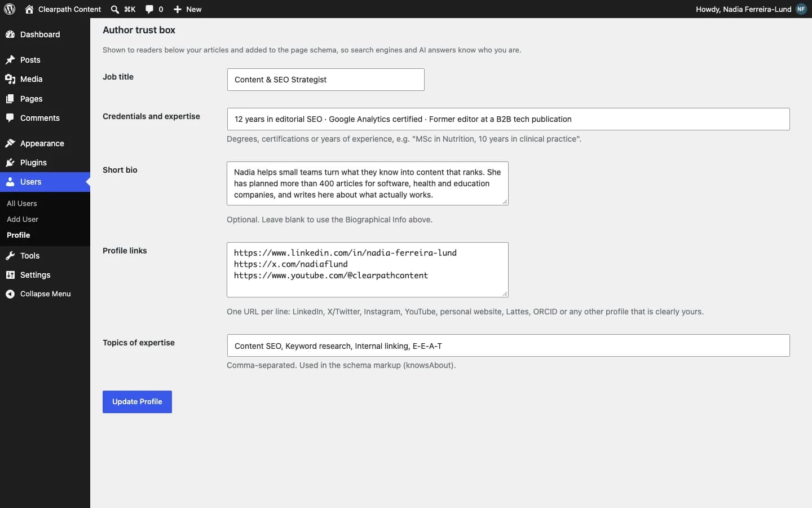Click the Collapse Menu arrow icon

click(10, 294)
